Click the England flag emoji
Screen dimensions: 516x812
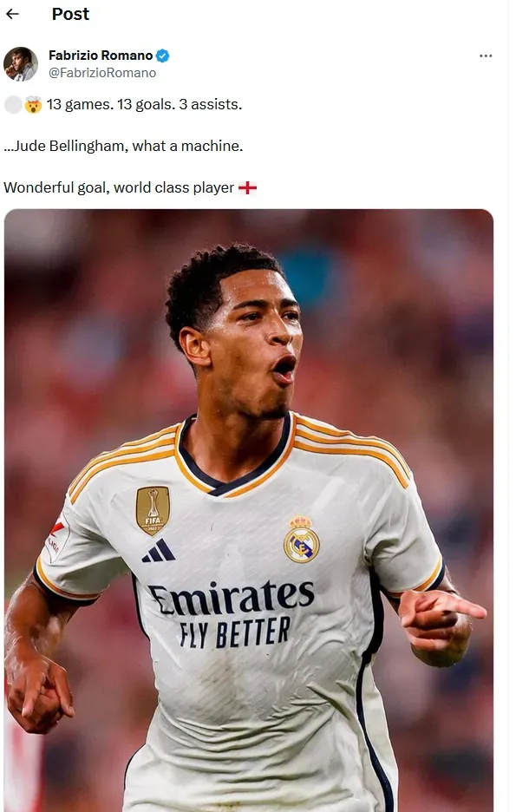click(x=247, y=187)
